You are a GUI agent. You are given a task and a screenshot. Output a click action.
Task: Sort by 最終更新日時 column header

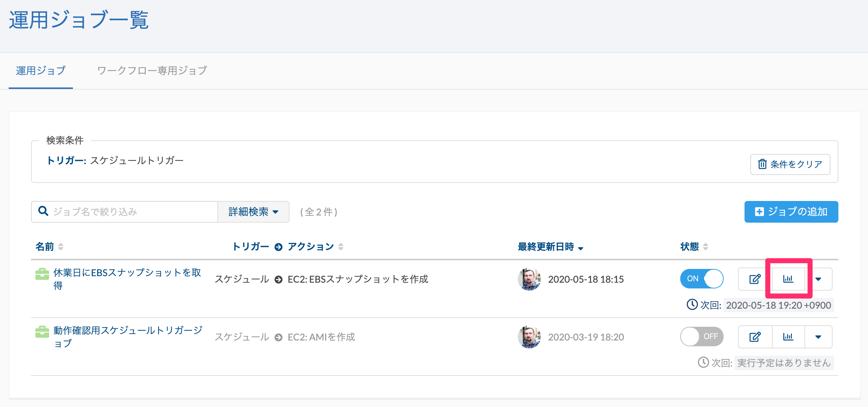pyautogui.click(x=550, y=247)
